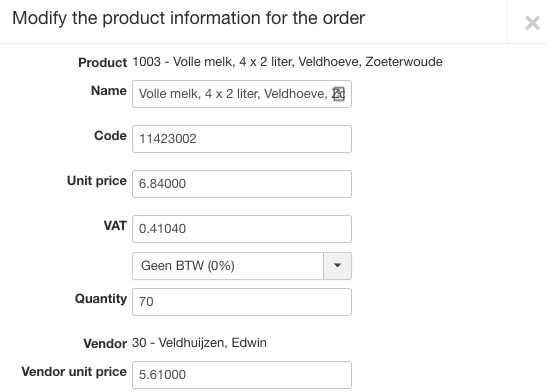Close the modify product information dialog
This screenshot has width=547, height=392.
pyautogui.click(x=532, y=23)
